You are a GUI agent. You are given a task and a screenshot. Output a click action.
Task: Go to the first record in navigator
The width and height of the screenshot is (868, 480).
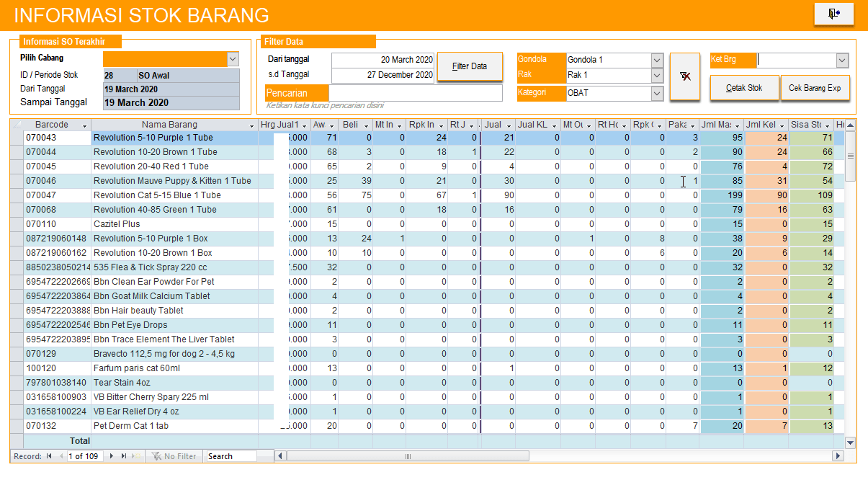click(49, 456)
